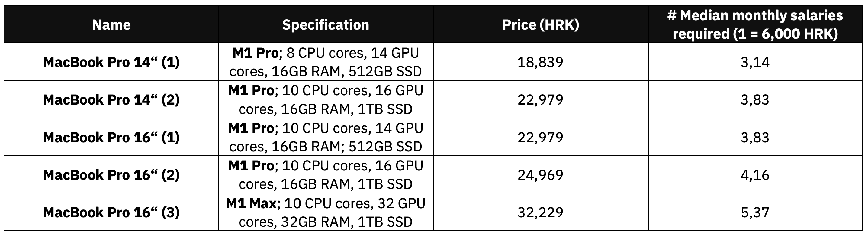Viewport: 868px width, 237px height.
Task: Click the Price (HRK) column header
Action: pos(541,24)
